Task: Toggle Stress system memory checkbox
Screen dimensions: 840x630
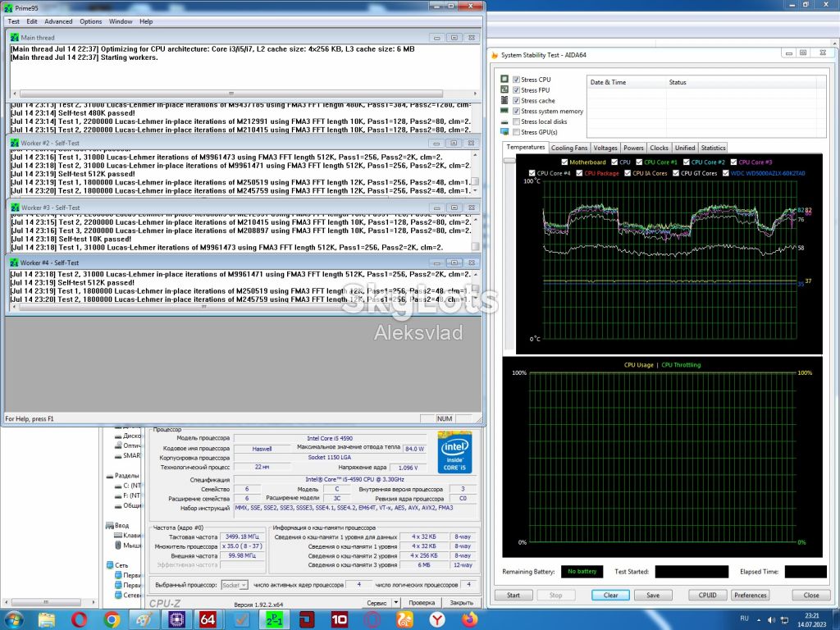Action: (x=517, y=111)
